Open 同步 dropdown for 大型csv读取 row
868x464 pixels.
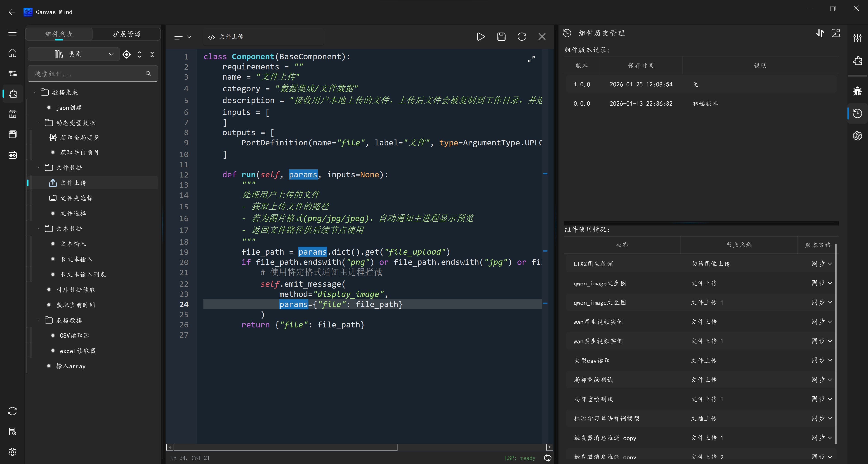(822, 360)
